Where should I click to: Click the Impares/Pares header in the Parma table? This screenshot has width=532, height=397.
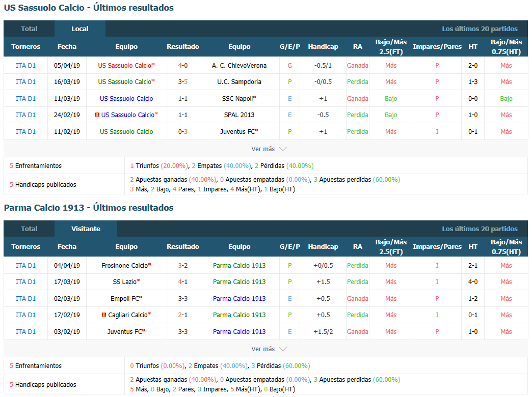pos(437,247)
